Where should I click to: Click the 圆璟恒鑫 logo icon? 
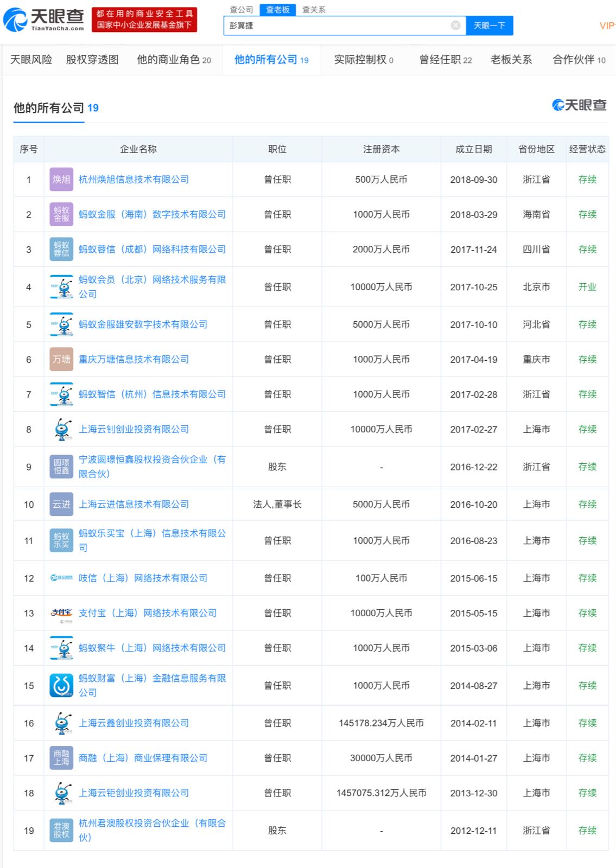[x=61, y=467]
